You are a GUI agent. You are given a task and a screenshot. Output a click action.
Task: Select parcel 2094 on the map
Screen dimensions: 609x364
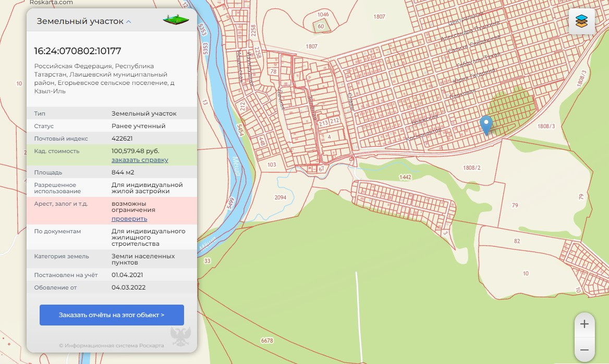click(281, 197)
